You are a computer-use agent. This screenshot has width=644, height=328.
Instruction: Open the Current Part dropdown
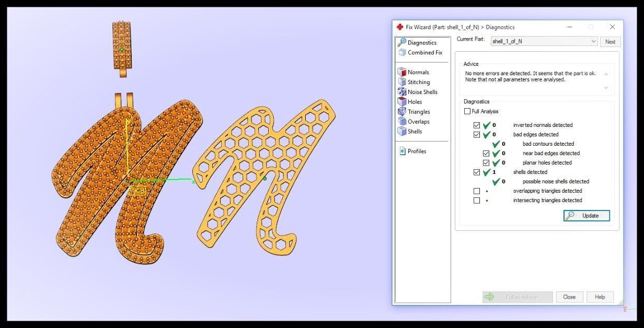point(544,41)
